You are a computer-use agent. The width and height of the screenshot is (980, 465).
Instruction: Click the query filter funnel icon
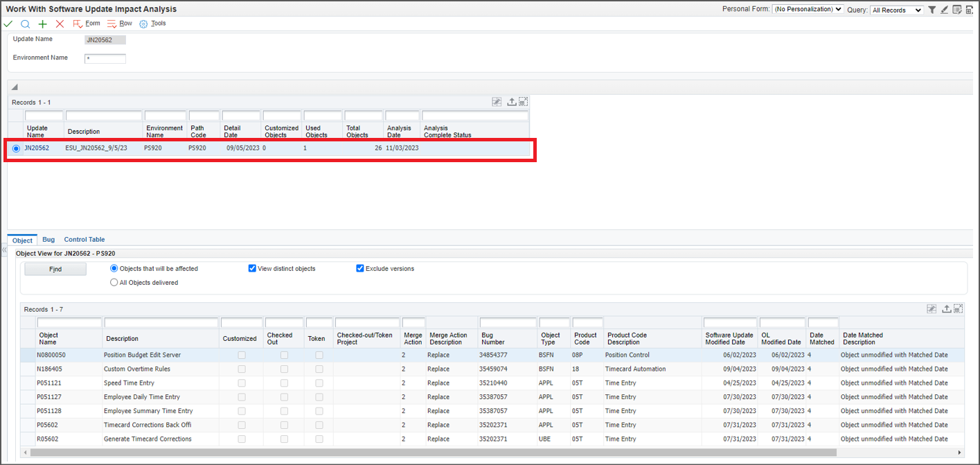tap(932, 10)
